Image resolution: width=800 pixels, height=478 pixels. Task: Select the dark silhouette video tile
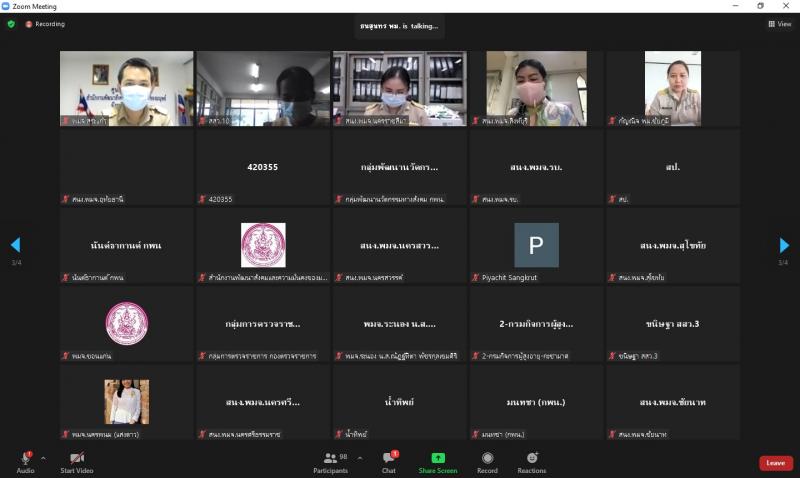pyautogui.click(x=263, y=88)
